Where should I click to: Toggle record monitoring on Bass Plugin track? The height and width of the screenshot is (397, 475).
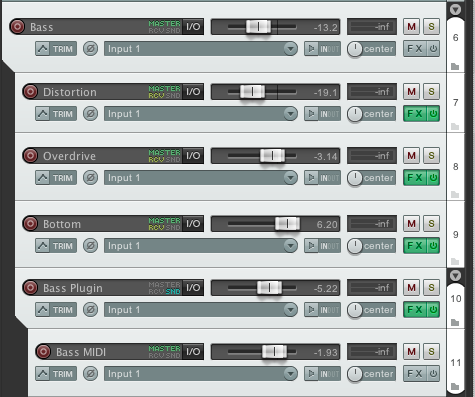pyautogui.click(x=311, y=310)
